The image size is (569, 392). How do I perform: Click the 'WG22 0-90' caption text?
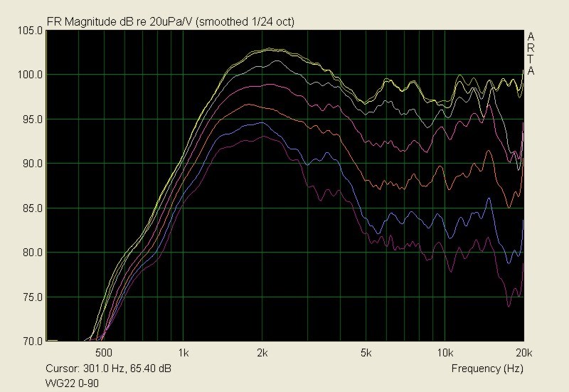pos(72,383)
